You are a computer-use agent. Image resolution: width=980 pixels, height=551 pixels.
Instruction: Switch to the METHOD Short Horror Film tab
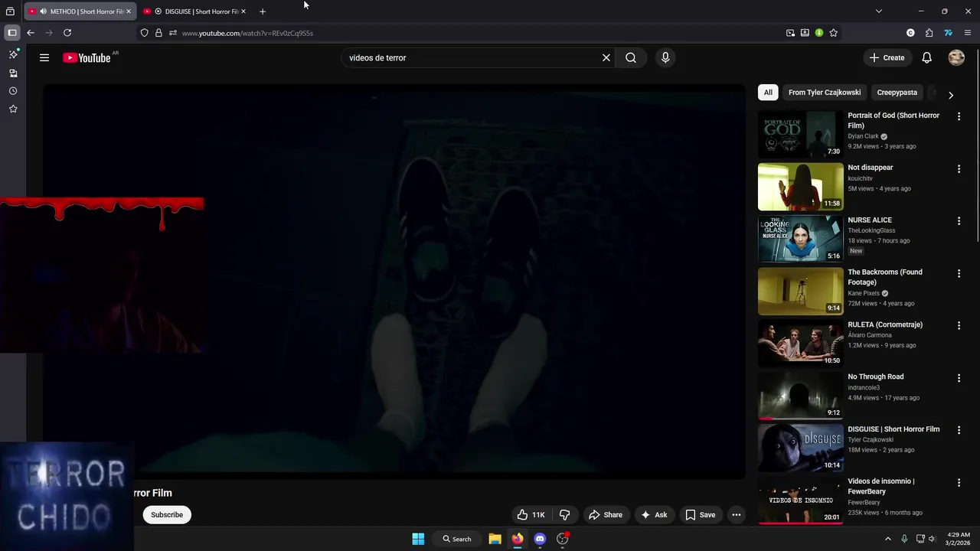80,11
